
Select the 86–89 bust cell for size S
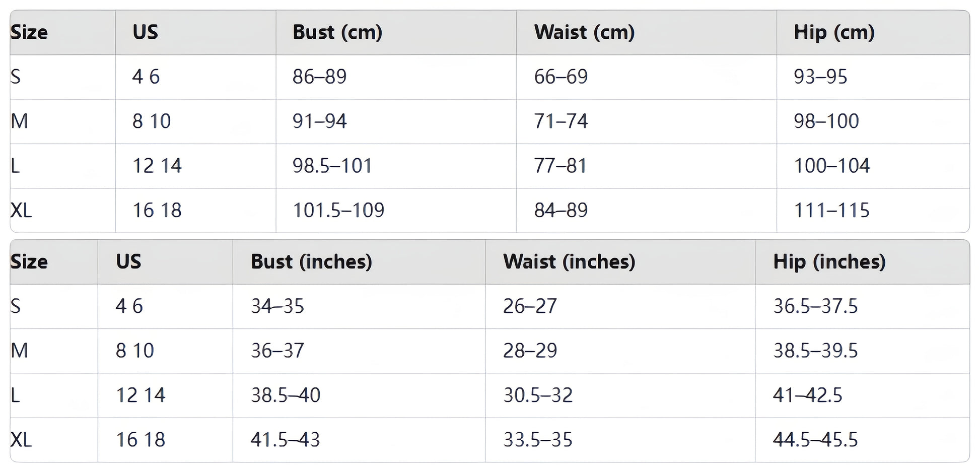[x=319, y=77]
